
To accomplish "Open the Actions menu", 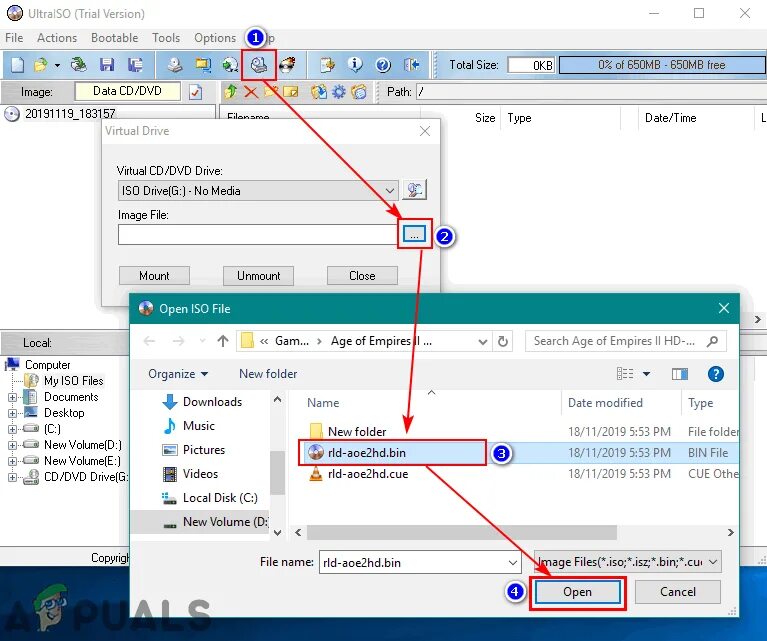I will 57,38.
